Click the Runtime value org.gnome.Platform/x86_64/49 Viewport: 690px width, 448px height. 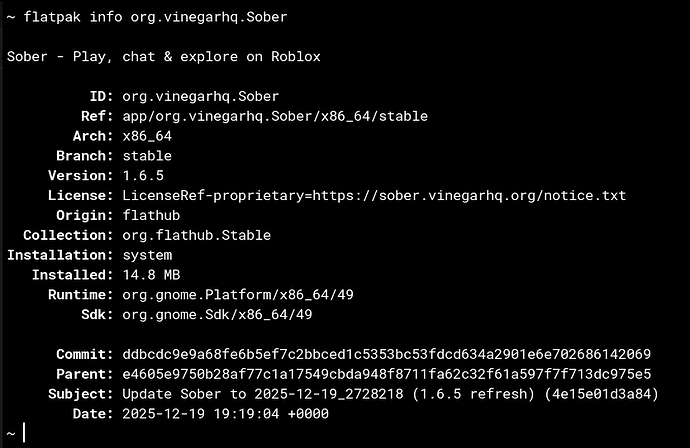pyautogui.click(x=237, y=294)
